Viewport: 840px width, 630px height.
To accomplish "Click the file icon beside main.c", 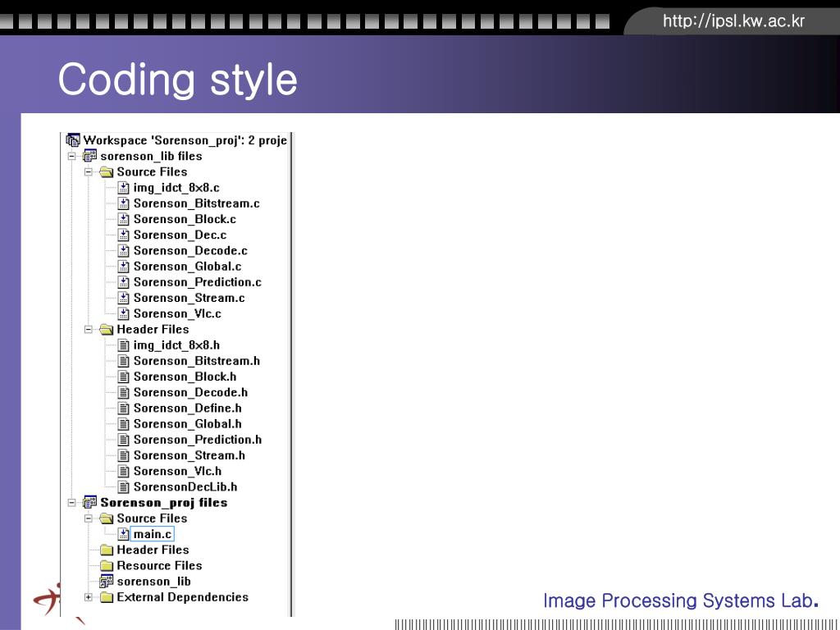I will 124,535.
